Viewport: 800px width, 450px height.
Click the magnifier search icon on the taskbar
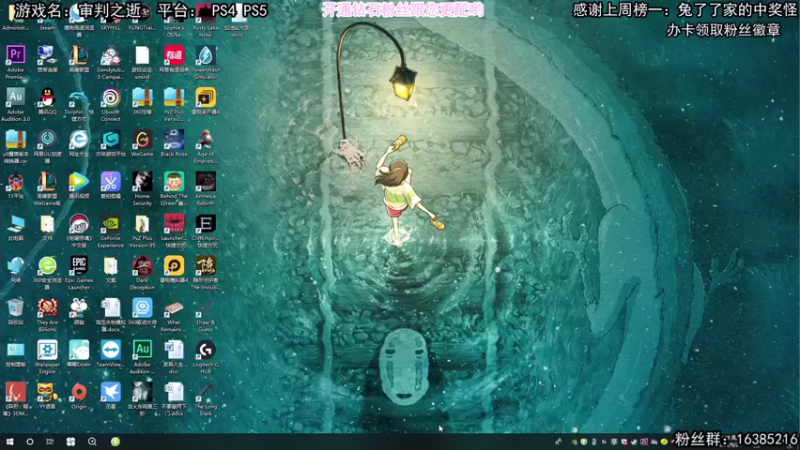pos(92,441)
